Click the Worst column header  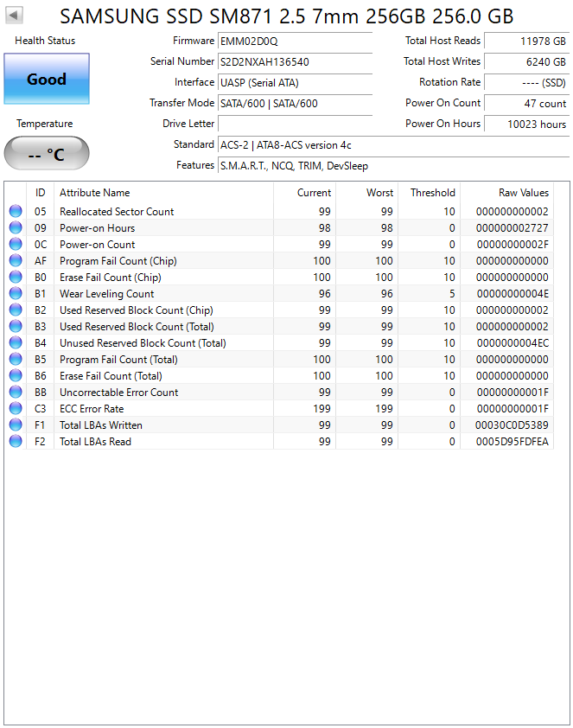pyautogui.click(x=367, y=193)
